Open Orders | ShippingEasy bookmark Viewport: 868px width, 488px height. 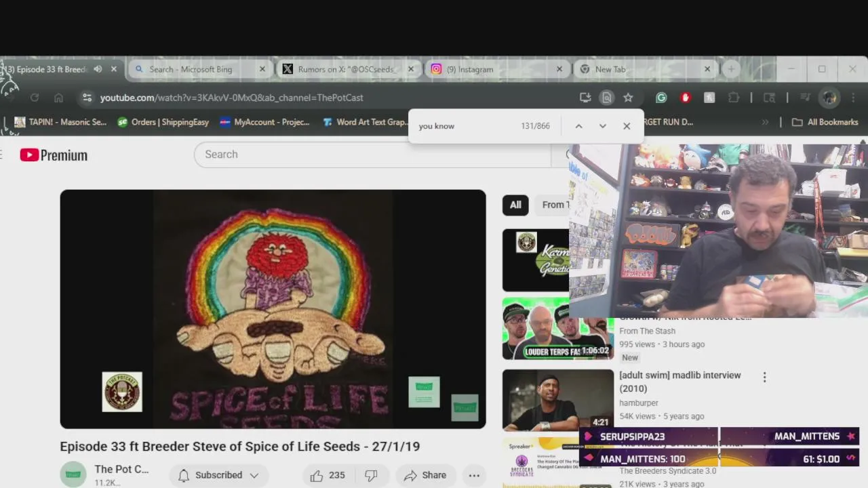163,122
